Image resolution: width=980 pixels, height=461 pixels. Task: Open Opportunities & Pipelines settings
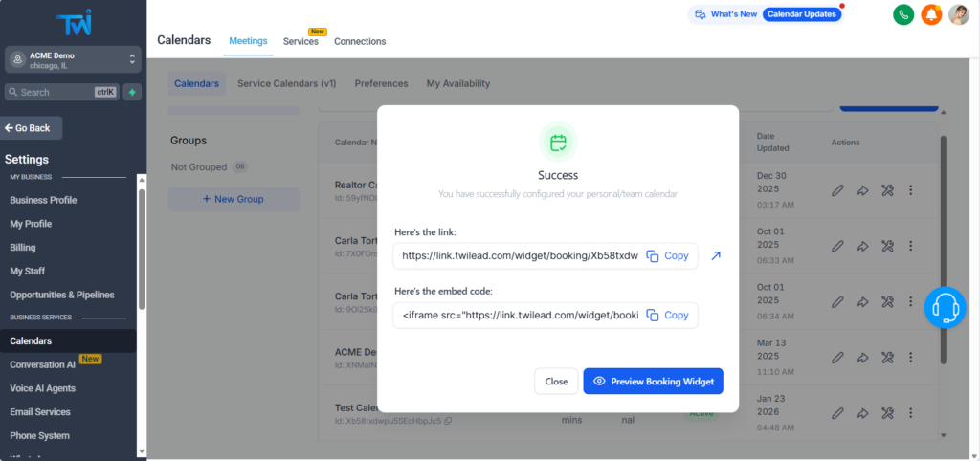click(x=62, y=295)
